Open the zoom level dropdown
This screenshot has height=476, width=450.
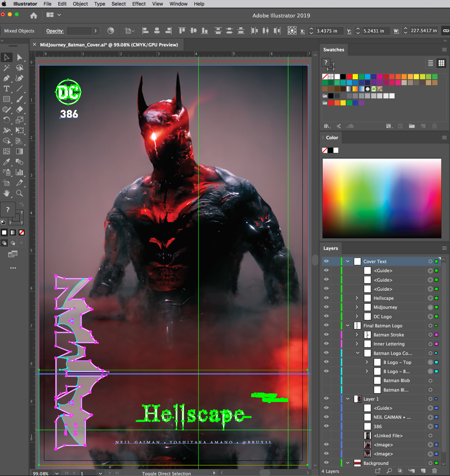[x=57, y=473]
